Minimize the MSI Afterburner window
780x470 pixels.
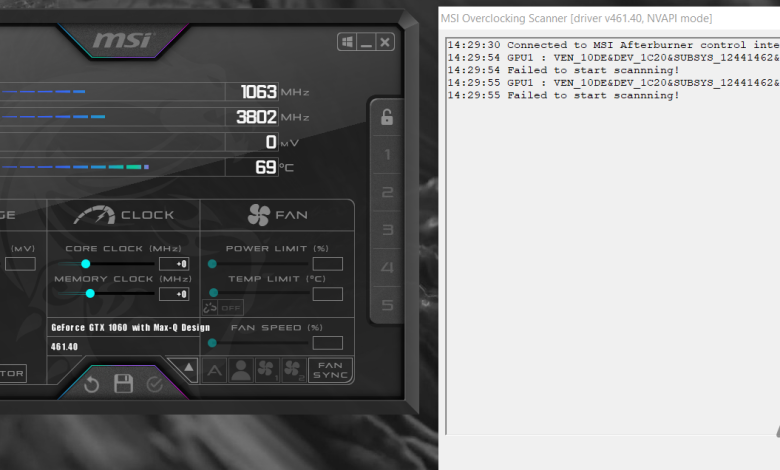click(x=367, y=42)
